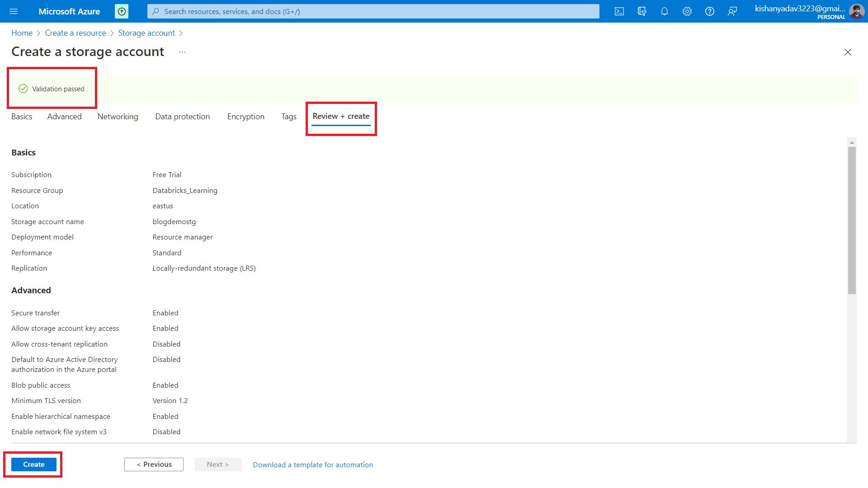The width and height of the screenshot is (868, 488).
Task: Click the Replication label
Action: point(29,268)
